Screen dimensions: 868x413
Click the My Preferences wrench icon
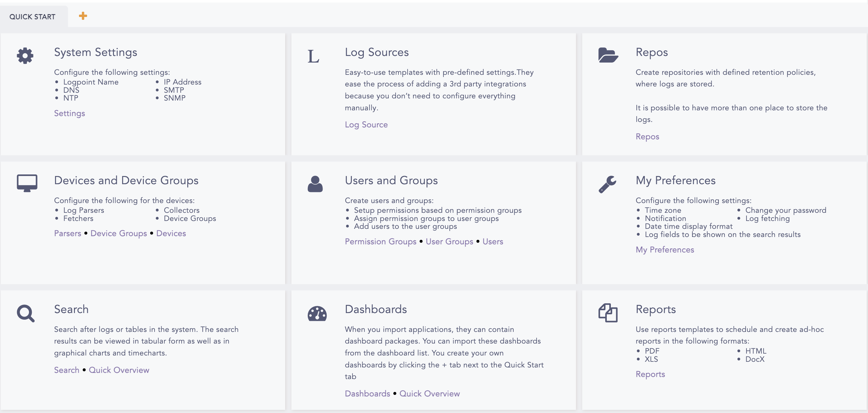(x=607, y=184)
